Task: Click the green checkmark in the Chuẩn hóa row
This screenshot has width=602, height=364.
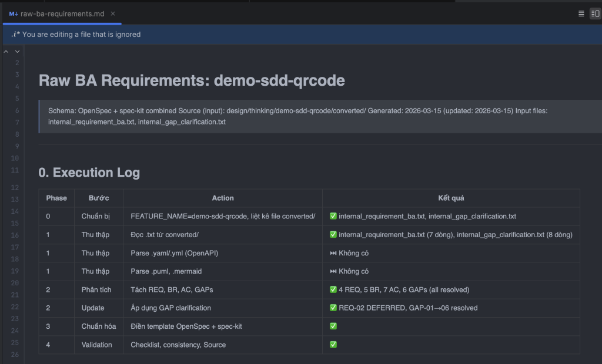Action: [333, 326]
